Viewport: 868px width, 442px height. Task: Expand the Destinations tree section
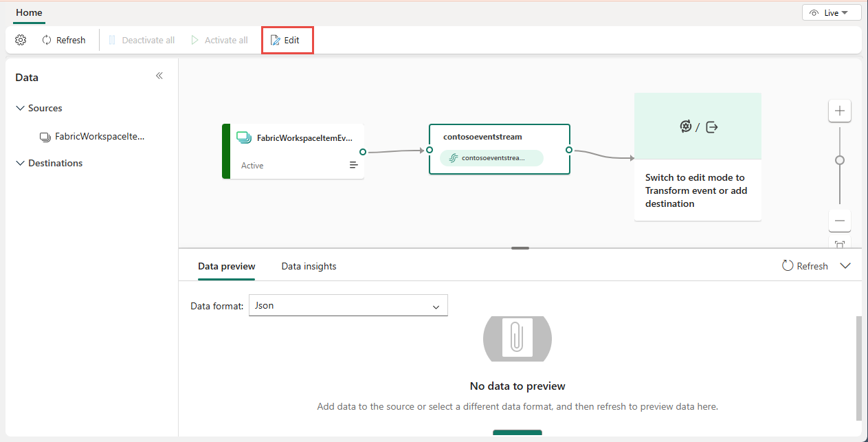(x=20, y=163)
